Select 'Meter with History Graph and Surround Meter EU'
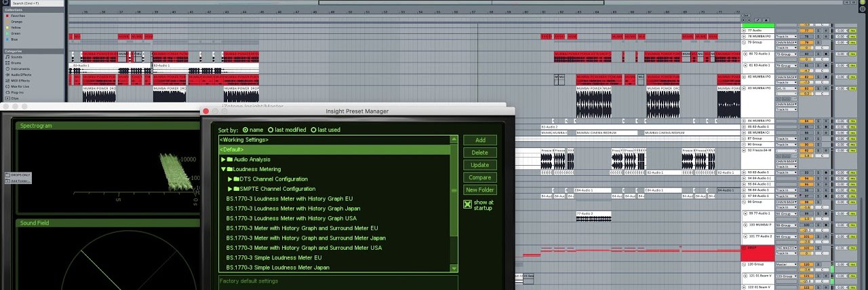Screen dimensions: 868x290 (302, 228)
